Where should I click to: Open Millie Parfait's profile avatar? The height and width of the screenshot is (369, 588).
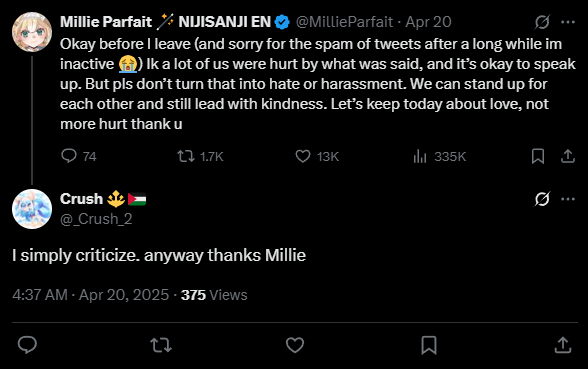(x=32, y=32)
